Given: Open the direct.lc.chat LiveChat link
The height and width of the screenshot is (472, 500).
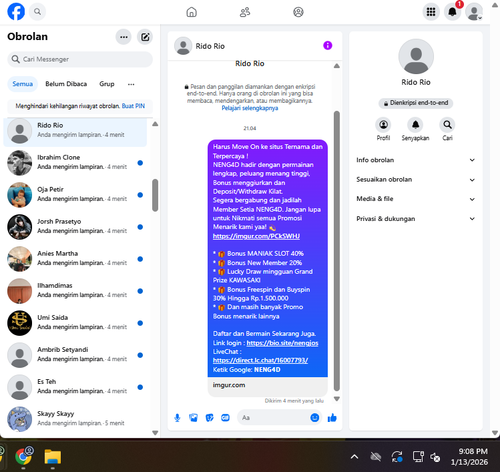Looking at the screenshot, I should pos(260,360).
